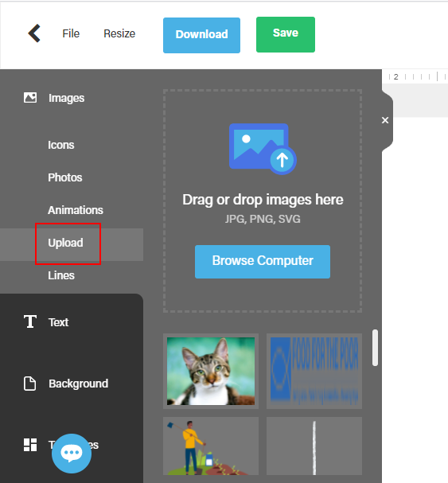Open the Background page icon
The image size is (448, 483).
[x=30, y=384]
